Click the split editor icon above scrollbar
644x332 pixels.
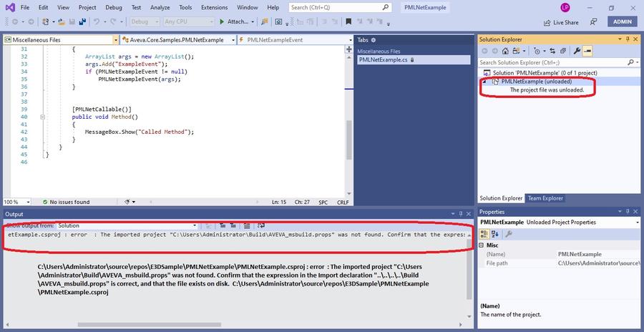(x=349, y=49)
